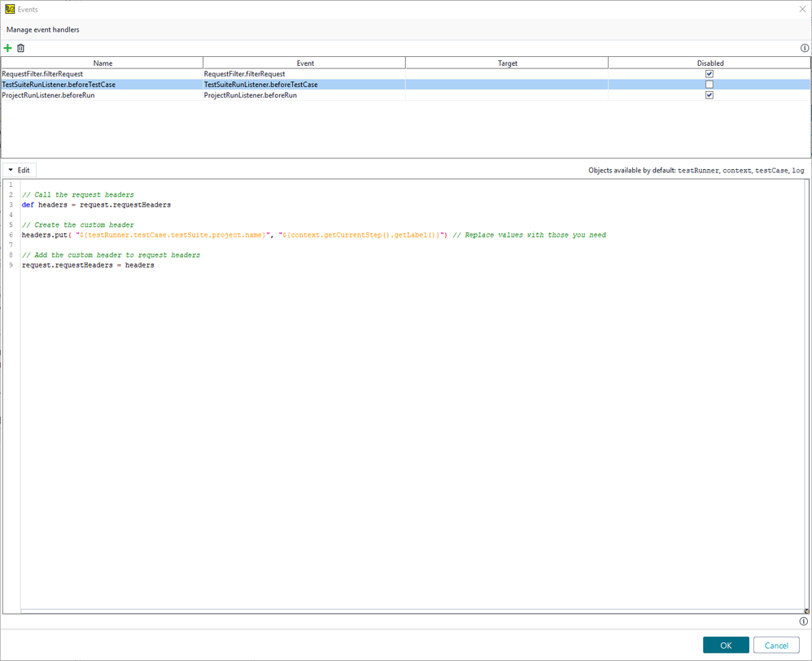Close the Events dialog with the X
Image resolution: width=812 pixels, height=661 pixels.
(801, 9)
